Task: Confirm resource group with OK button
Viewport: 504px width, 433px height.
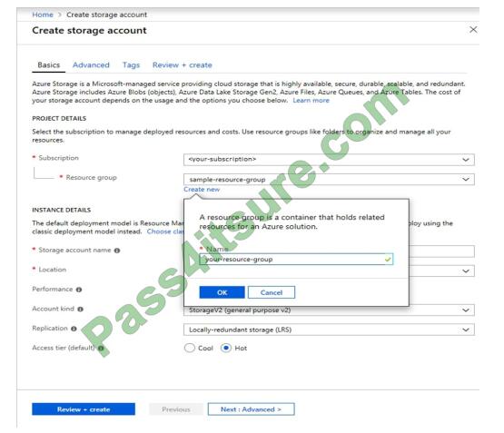Action: tap(222, 292)
